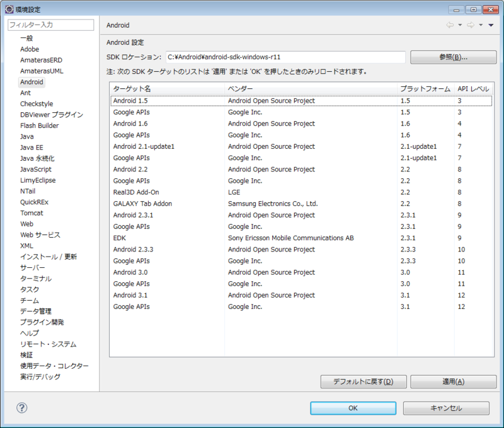The image size is (504, 428).
Task: Open プラグイン開発 preferences
Action: (x=42, y=323)
